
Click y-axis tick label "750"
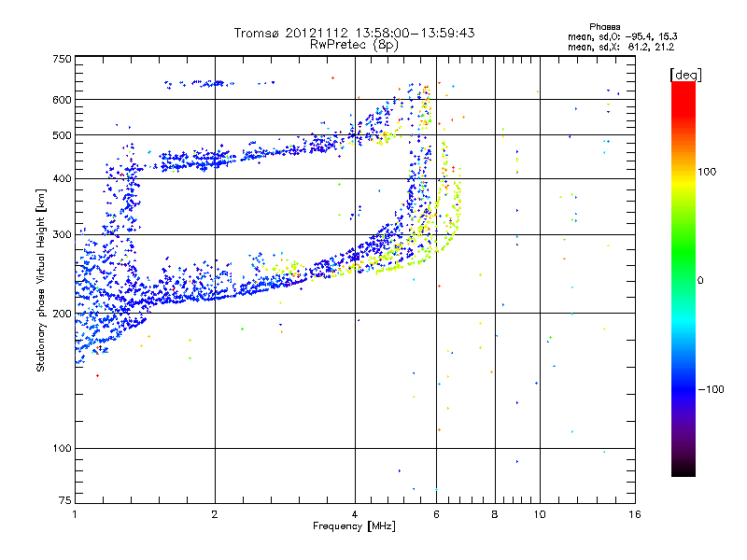tap(62, 59)
